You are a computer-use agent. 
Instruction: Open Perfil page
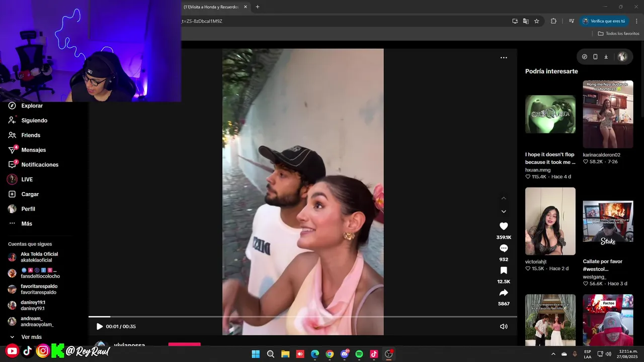[x=22, y=209]
